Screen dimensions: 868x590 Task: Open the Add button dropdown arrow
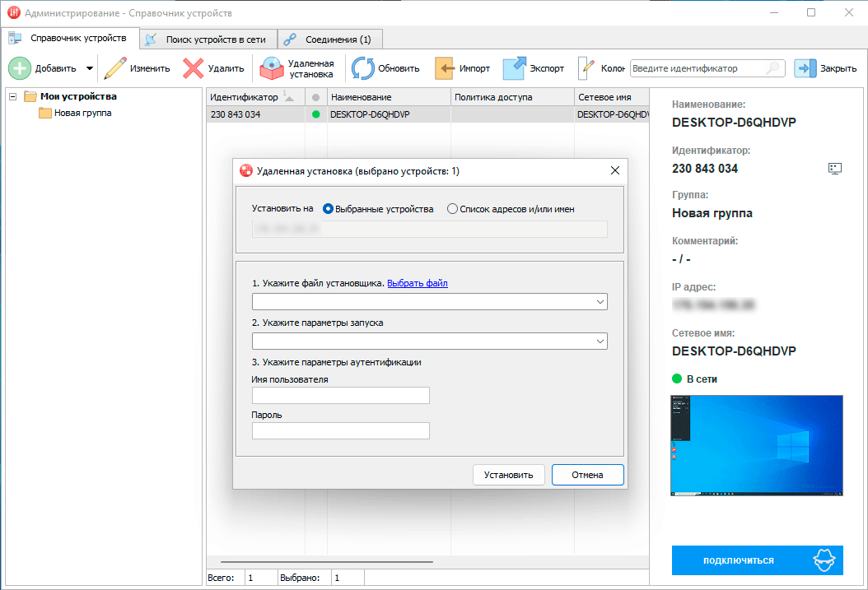tap(89, 68)
